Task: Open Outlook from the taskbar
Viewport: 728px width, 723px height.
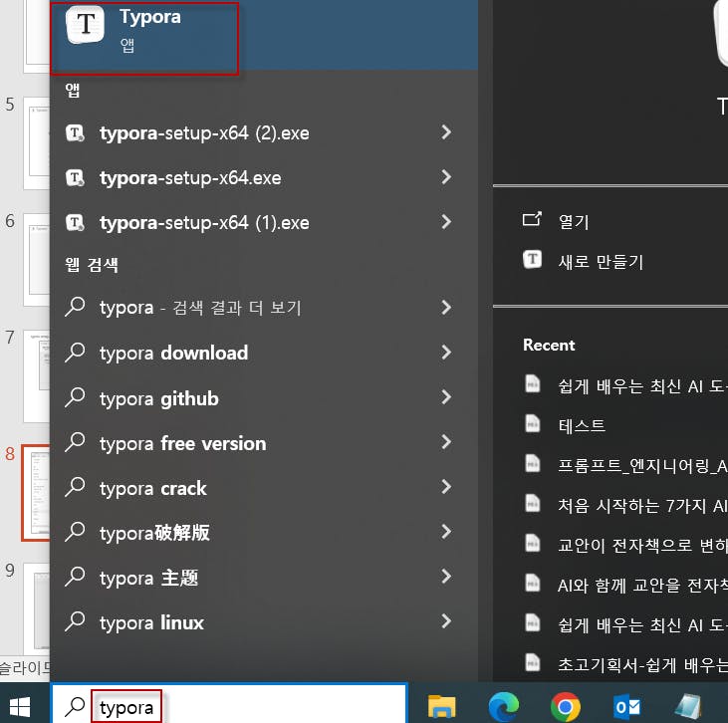Action: pos(627,707)
